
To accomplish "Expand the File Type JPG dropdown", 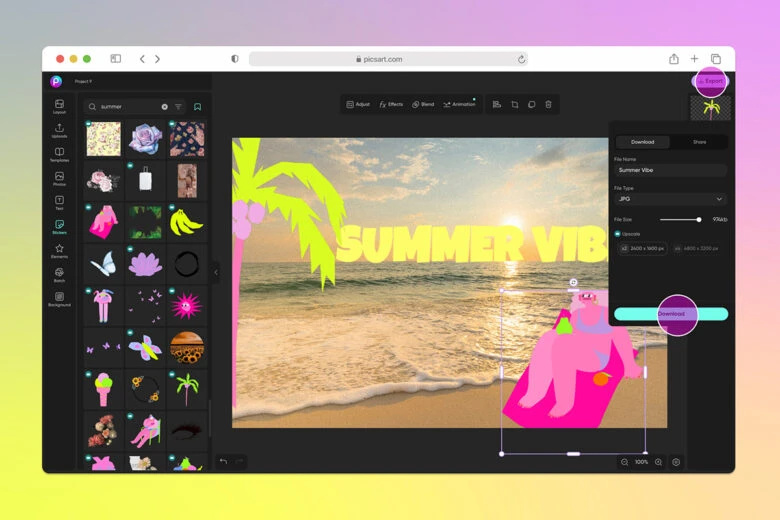I will (670, 199).
